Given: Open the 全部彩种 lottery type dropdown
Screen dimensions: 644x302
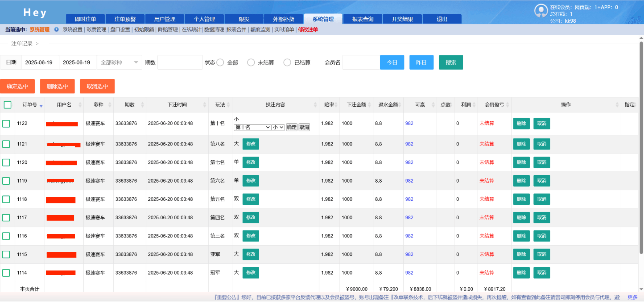Looking at the screenshot, I should point(119,62).
